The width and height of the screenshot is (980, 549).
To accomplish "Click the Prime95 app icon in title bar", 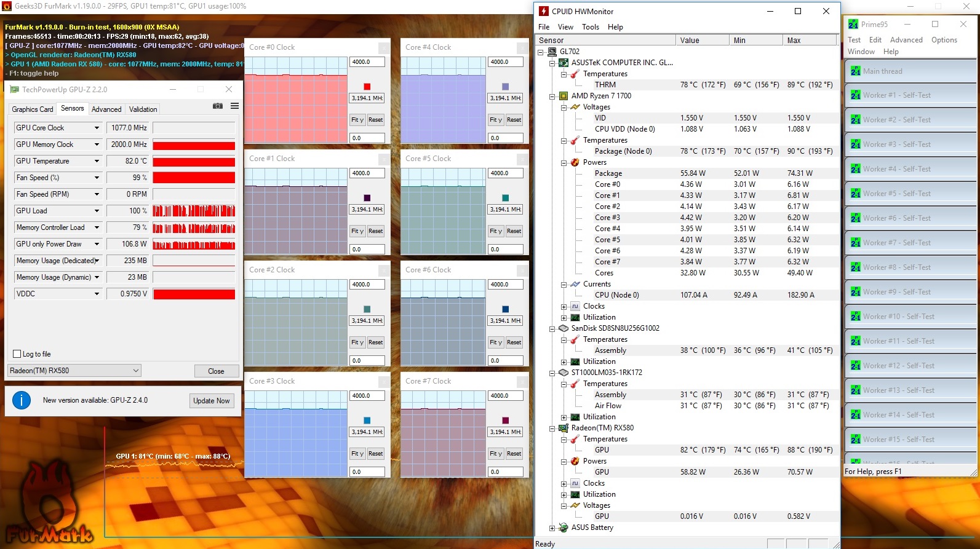I will click(x=853, y=24).
